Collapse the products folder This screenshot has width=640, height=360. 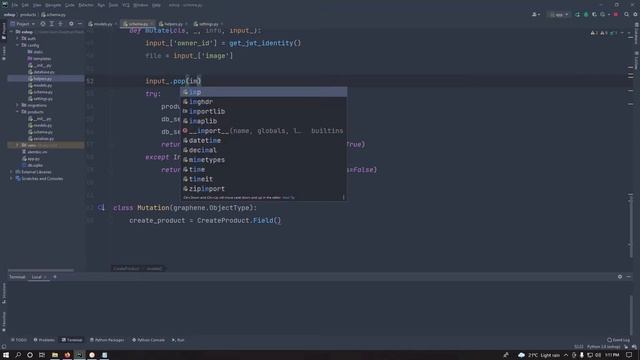click(18, 112)
